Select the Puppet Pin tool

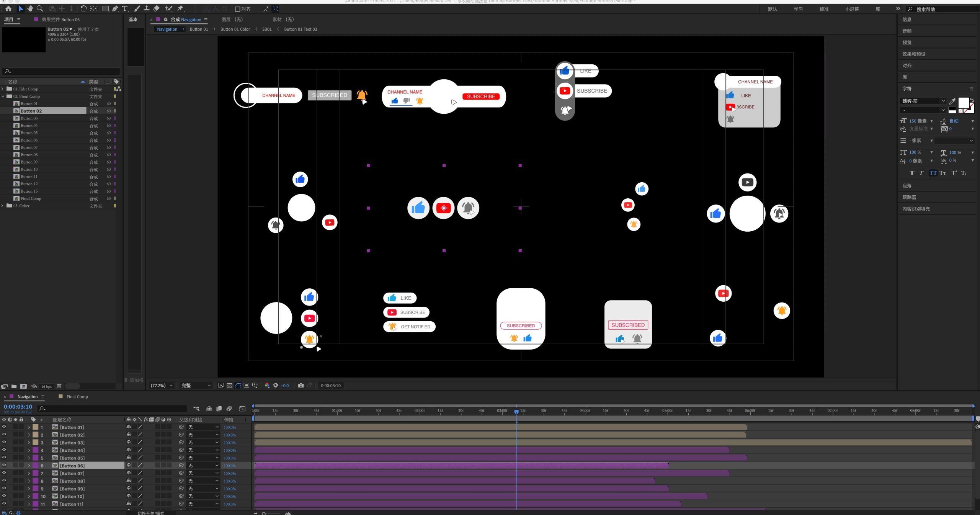point(180,8)
